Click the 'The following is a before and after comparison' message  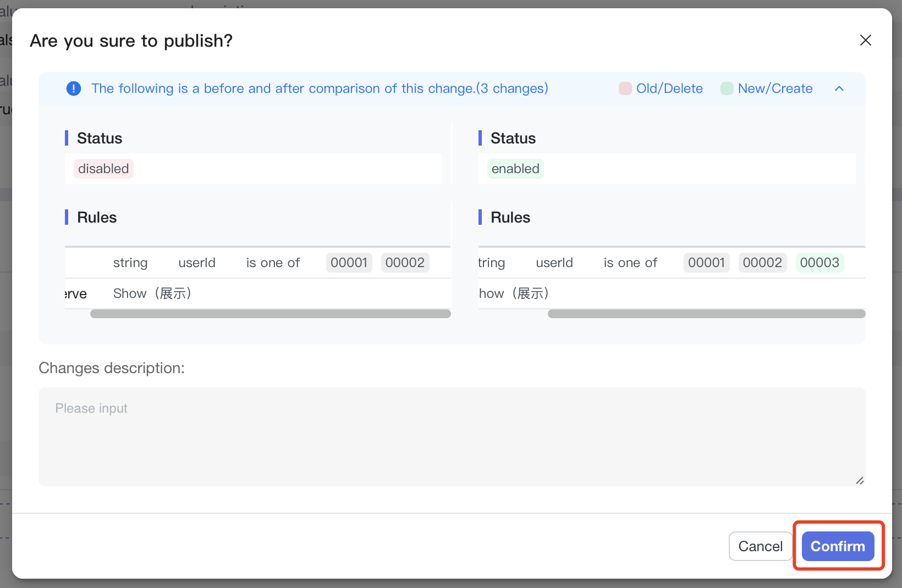(320, 88)
